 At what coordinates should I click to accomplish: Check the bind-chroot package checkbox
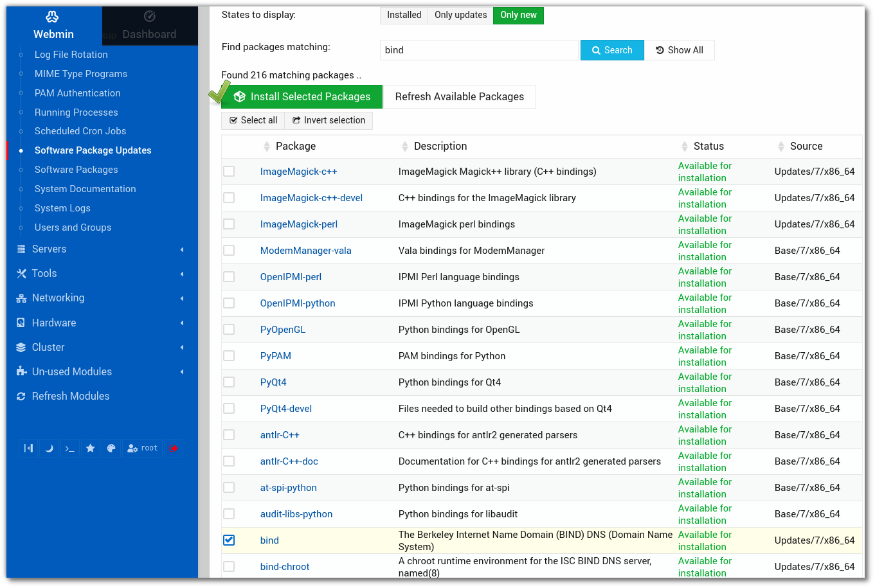point(229,567)
